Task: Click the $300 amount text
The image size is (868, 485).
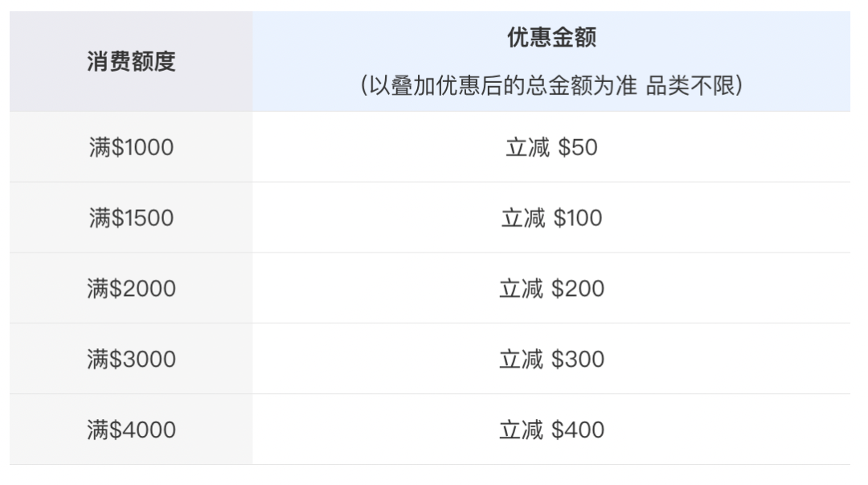Action: pyautogui.click(x=578, y=360)
